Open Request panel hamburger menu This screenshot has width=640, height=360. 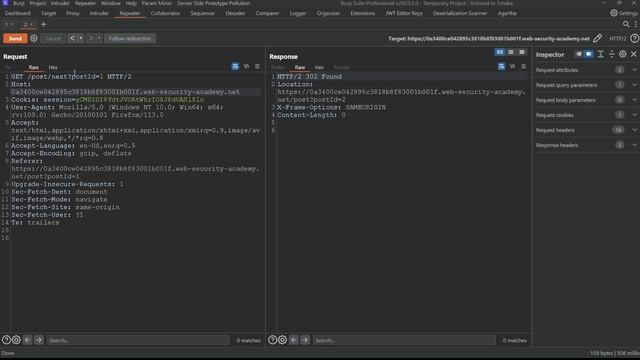pyautogui.click(x=257, y=67)
